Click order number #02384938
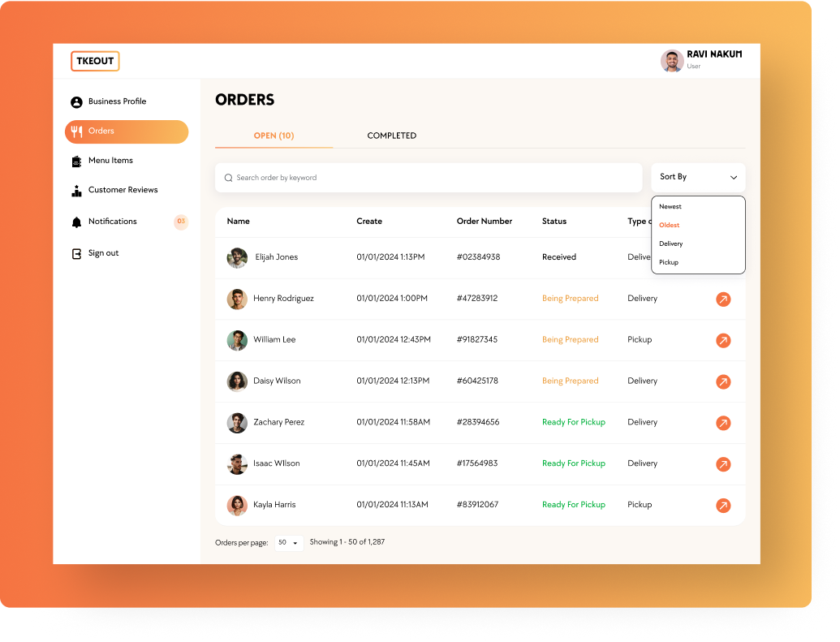This screenshot has width=840, height=642. (478, 257)
